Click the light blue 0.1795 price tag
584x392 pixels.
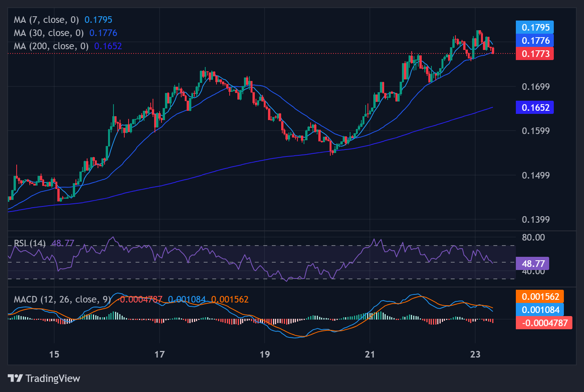[x=535, y=28]
